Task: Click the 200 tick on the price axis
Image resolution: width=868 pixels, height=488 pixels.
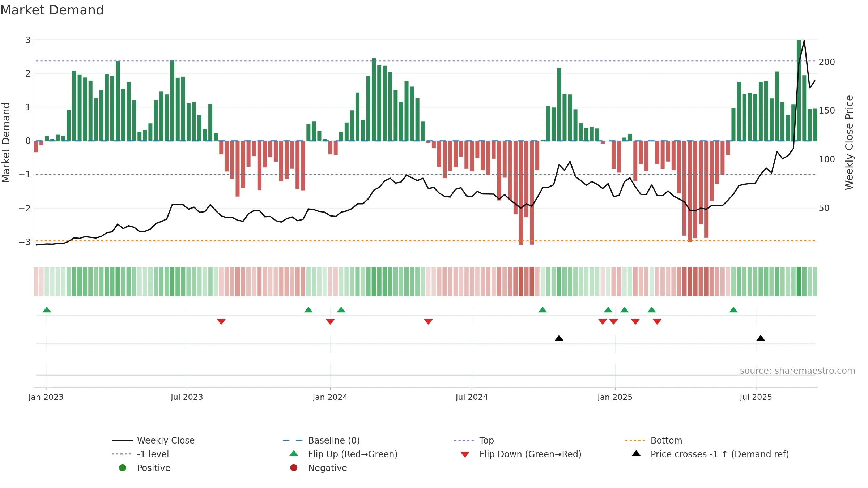Action: [x=827, y=62]
